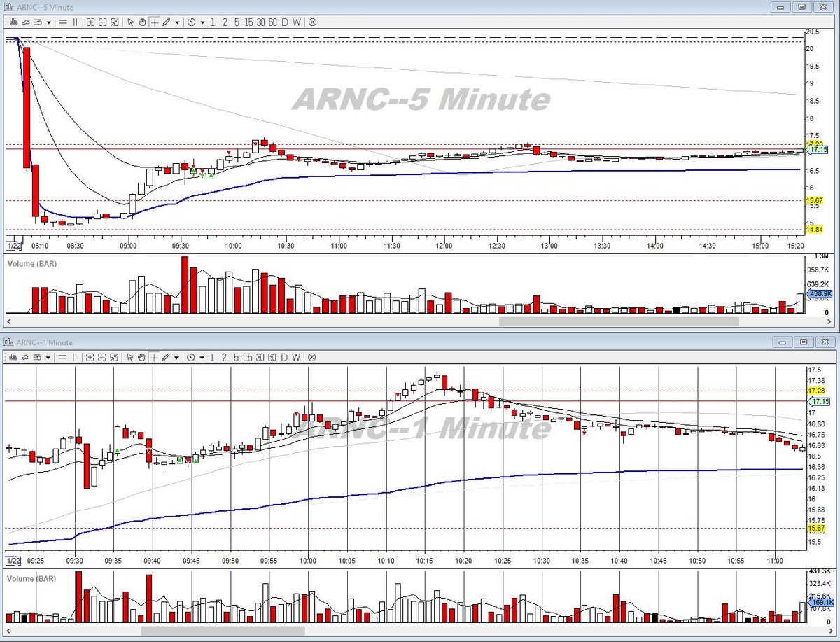Choose 30 minute interval in 5 Minute window
840x642 pixels.
pos(260,22)
